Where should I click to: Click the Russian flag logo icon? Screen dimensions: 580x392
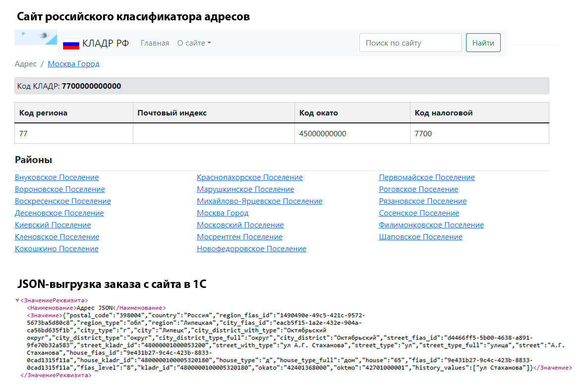pos(71,44)
